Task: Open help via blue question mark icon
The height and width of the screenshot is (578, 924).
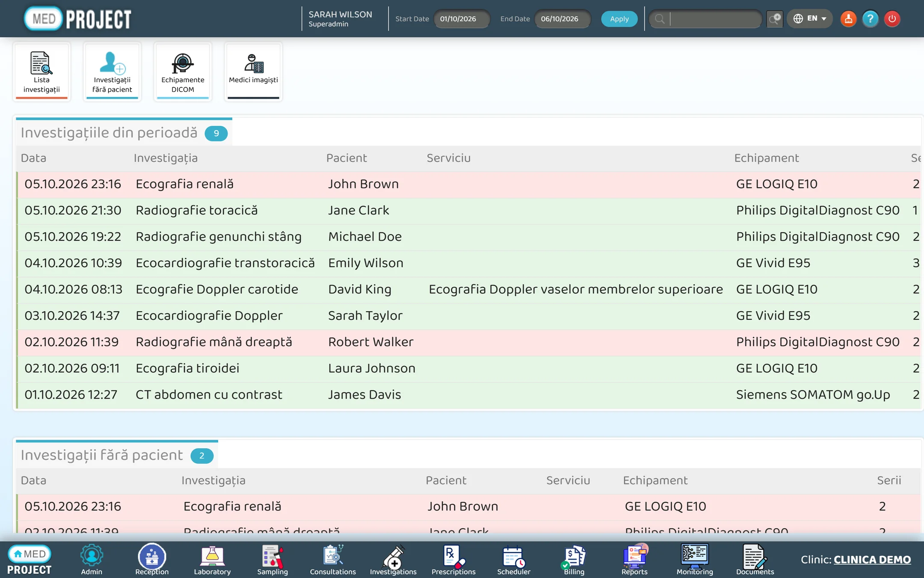Action: pyautogui.click(x=870, y=19)
